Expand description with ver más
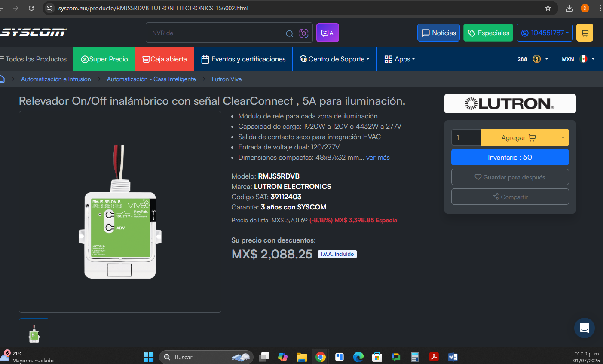The image size is (603, 364). pyautogui.click(x=378, y=158)
